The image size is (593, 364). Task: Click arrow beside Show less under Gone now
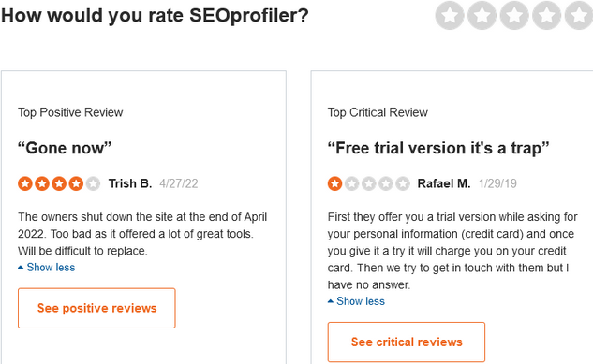[21, 268]
